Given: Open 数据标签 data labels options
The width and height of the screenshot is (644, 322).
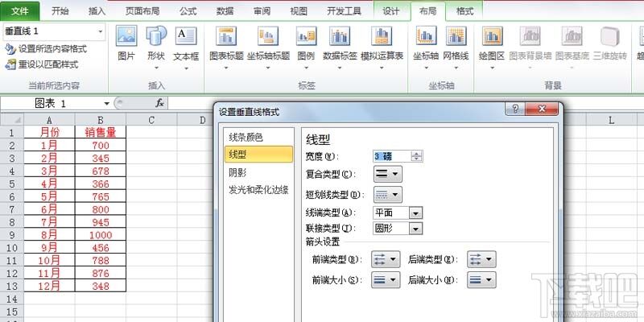Looking at the screenshot, I should click(x=340, y=46).
